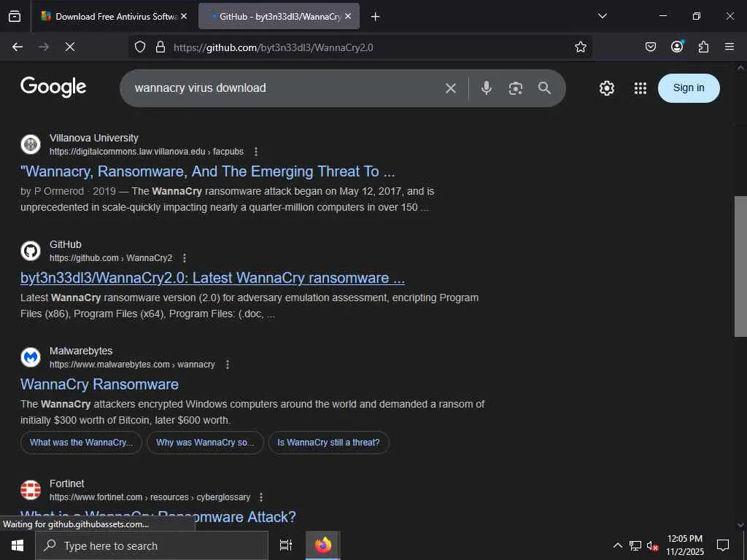Click the Malwarebytes result favicon
Image resolution: width=747 pixels, height=560 pixels.
point(31,357)
